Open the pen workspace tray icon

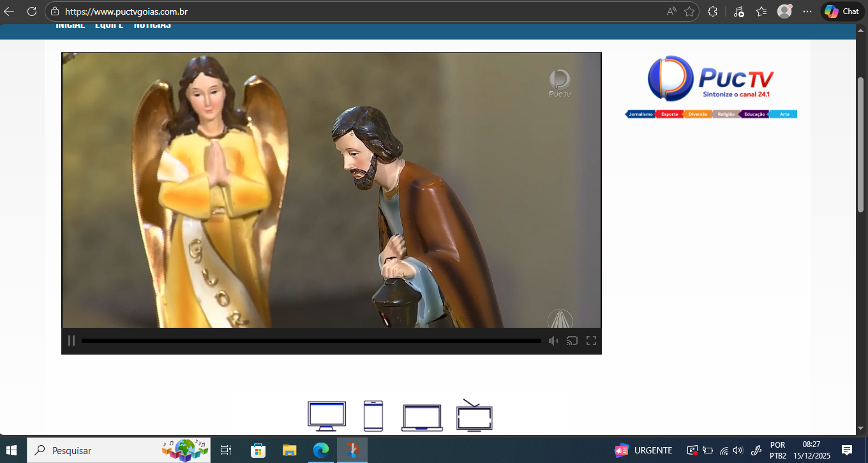(757, 450)
